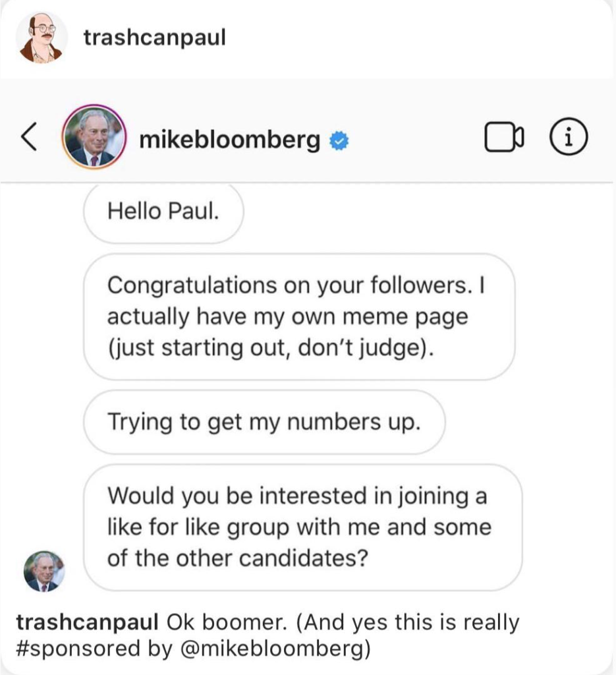616x675 pixels.
Task: Click mikebloomberg's circular profile picture
Action: click(x=95, y=136)
